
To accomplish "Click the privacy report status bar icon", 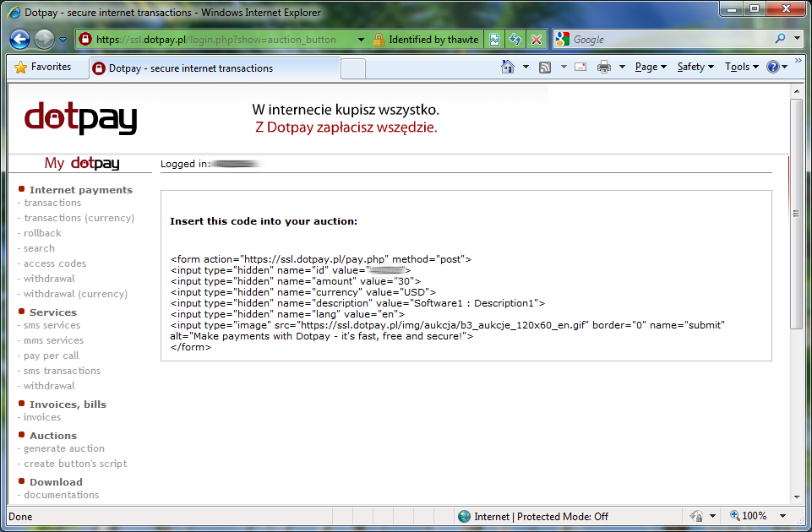I will 696,516.
